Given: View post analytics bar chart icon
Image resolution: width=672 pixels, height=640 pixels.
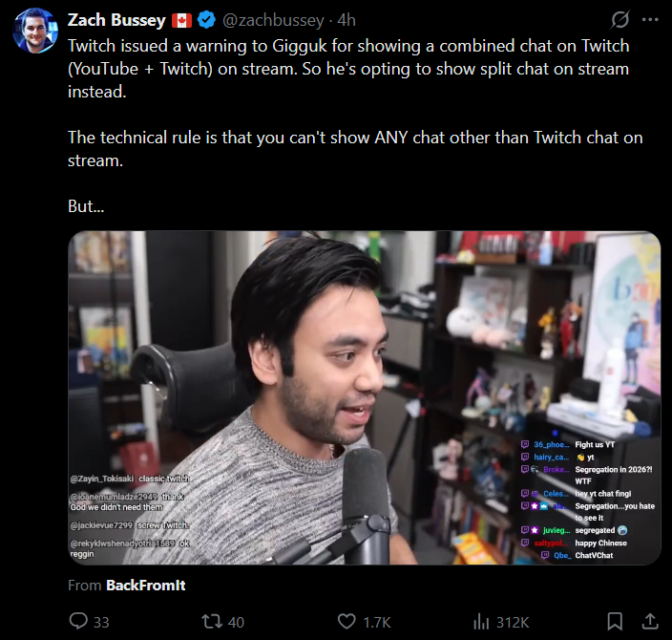Looking at the screenshot, I should click(x=481, y=622).
